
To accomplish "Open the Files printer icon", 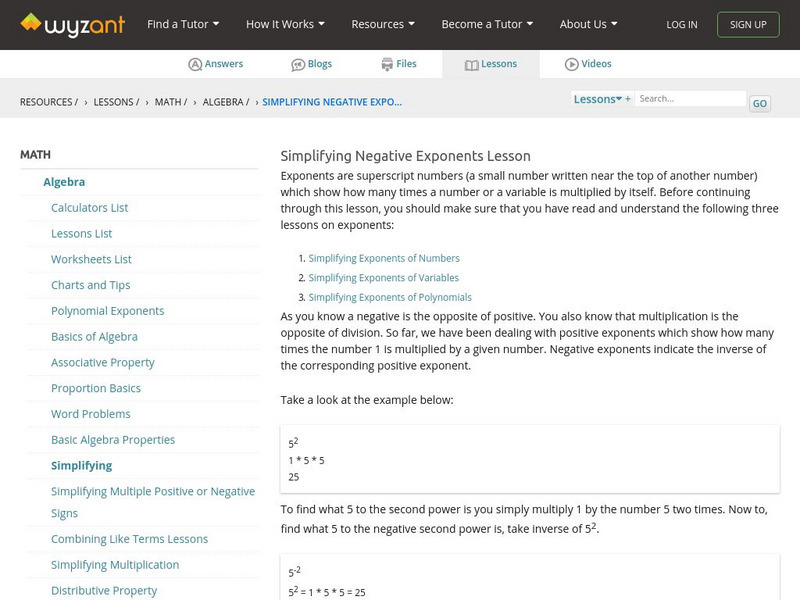I will (387, 64).
